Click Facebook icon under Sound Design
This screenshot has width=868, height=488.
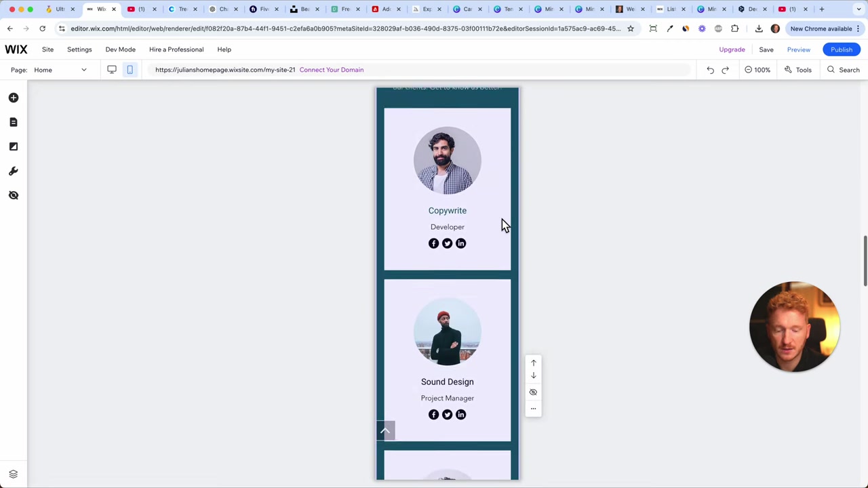[434, 415]
